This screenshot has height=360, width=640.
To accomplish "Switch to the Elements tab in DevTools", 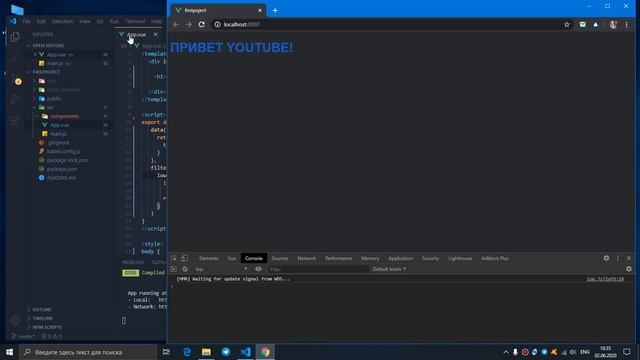I will 209,258.
